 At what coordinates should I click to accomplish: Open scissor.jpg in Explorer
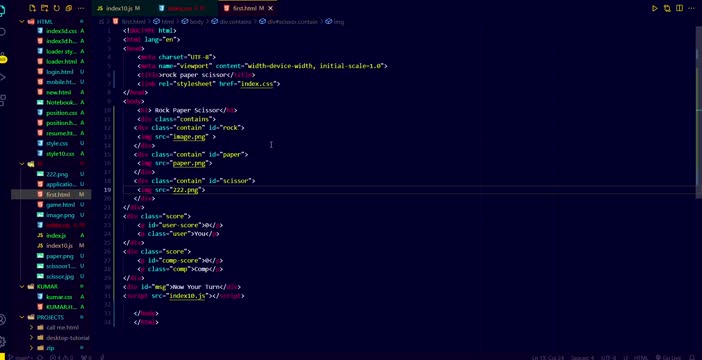(60, 276)
